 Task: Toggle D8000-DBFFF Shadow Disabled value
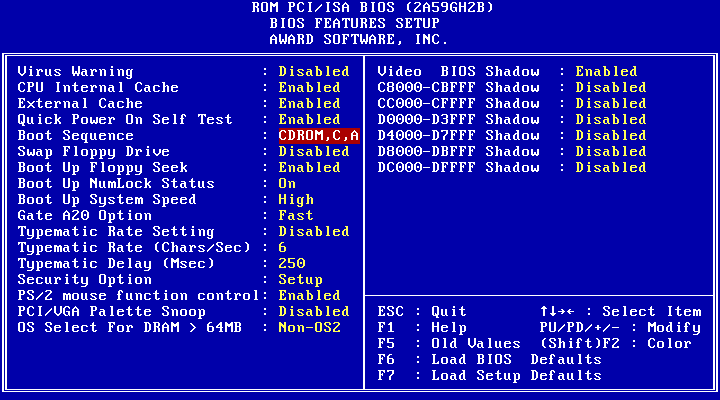pos(611,151)
